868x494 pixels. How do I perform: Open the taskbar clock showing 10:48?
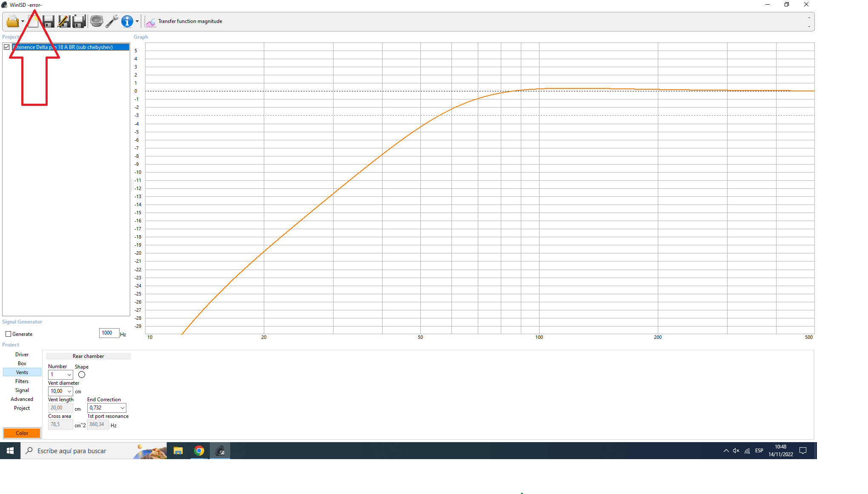pyautogui.click(x=781, y=451)
